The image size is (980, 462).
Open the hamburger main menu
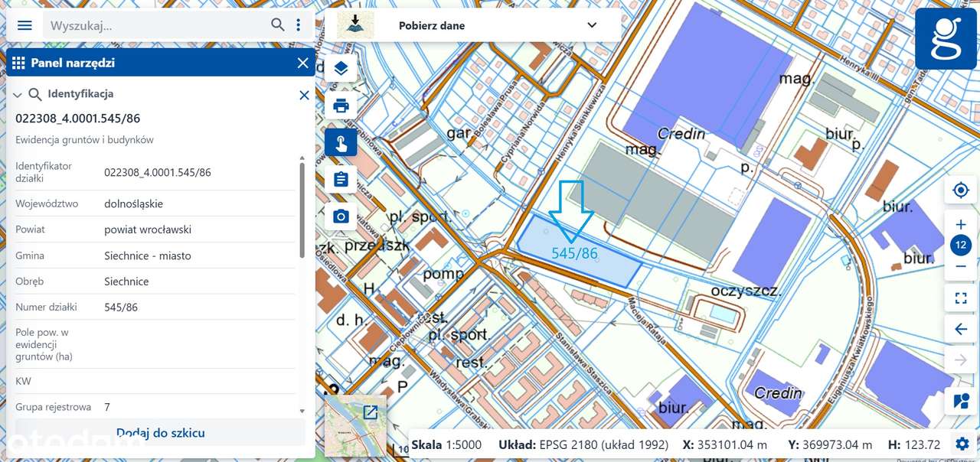pyautogui.click(x=24, y=25)
